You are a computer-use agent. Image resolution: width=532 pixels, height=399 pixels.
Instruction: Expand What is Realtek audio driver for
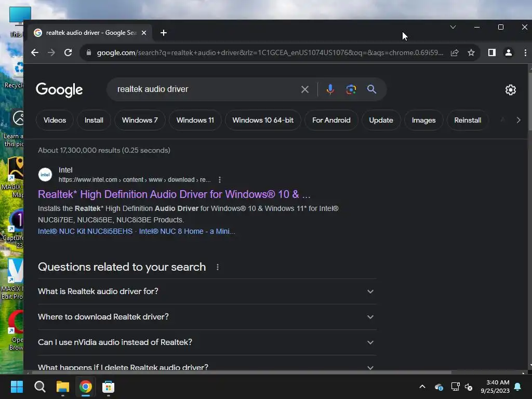click(x=207, y=291)
